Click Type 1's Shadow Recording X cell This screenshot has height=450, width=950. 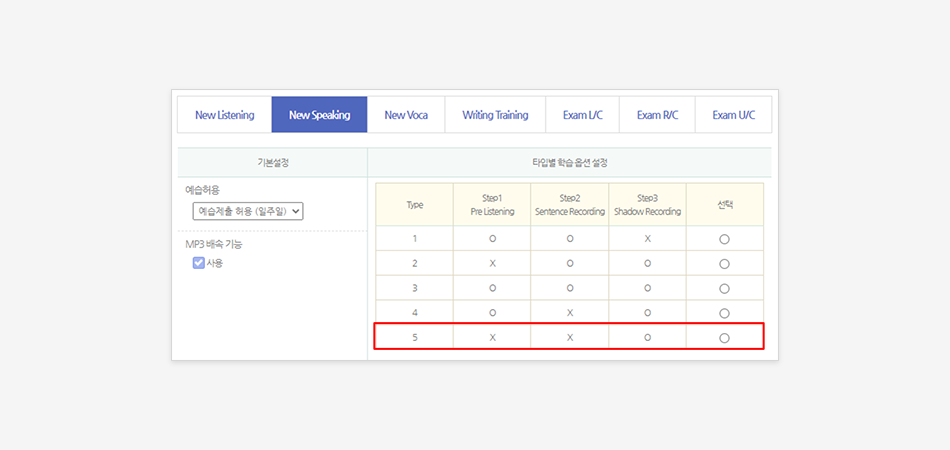[x=647, y=239]
